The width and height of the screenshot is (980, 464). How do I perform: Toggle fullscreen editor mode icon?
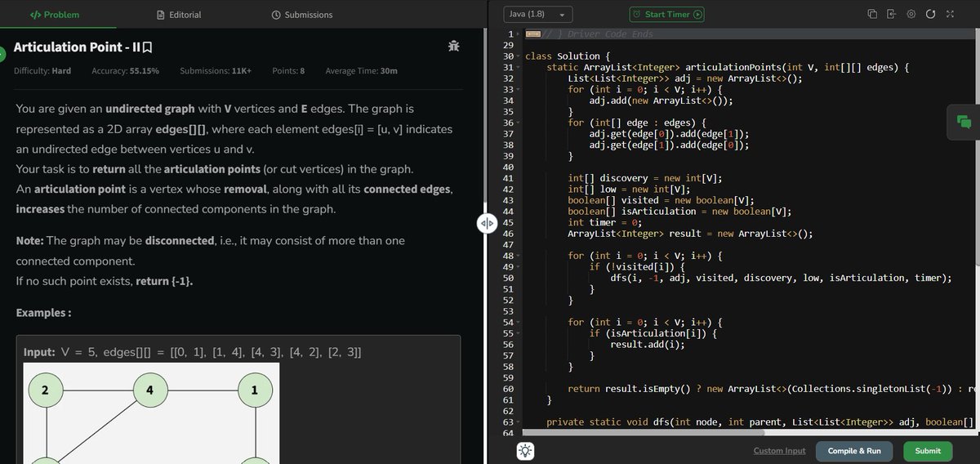click(950, 14)
